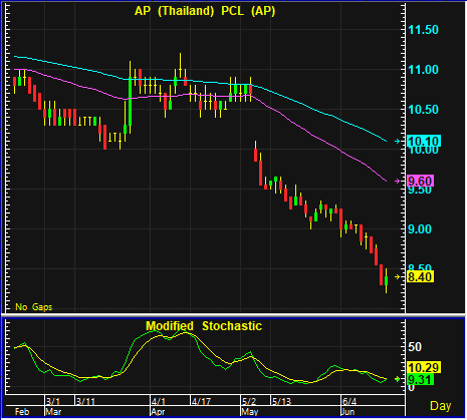Click the chart title AP (Thailand) PCL (AP)
467x420 pixels.
[205, 11]
